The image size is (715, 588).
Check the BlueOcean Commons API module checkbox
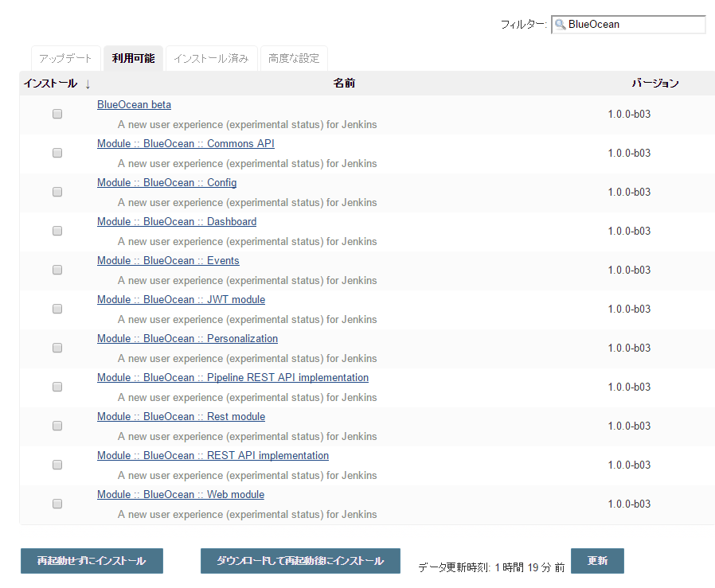click(x=57, y=152)
